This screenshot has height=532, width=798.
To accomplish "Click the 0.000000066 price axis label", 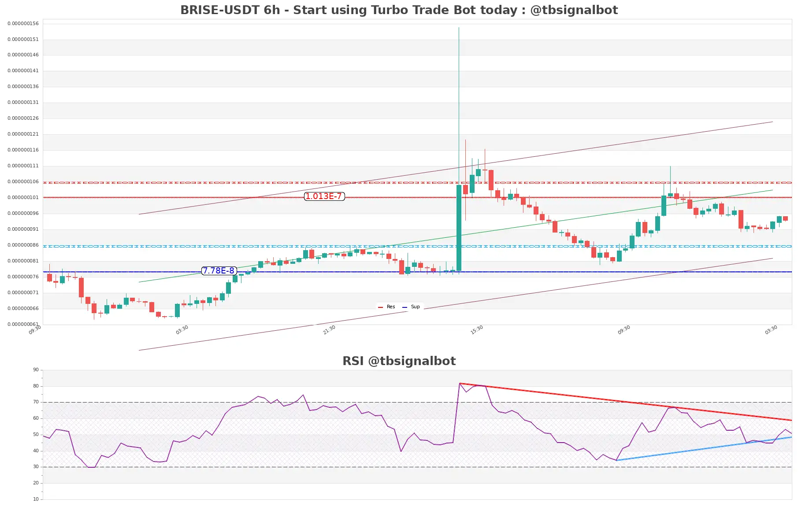I will [x=23, y=309].
